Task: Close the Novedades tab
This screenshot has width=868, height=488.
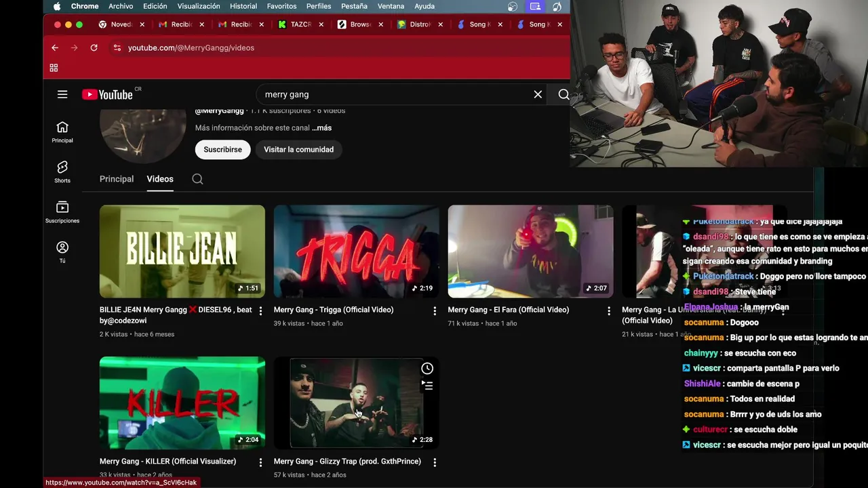Action: (142, 24)
